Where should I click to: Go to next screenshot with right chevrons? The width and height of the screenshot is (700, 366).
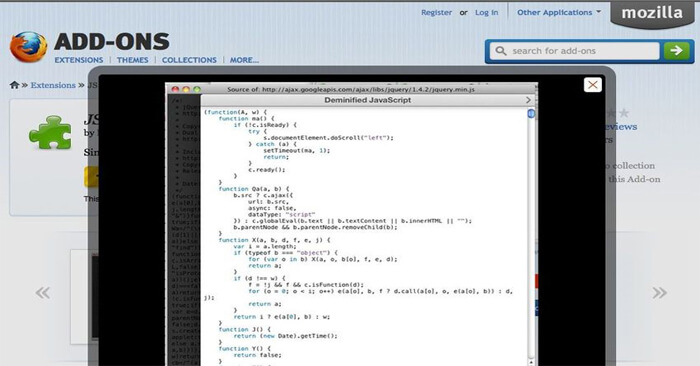(x=659, y=293)
